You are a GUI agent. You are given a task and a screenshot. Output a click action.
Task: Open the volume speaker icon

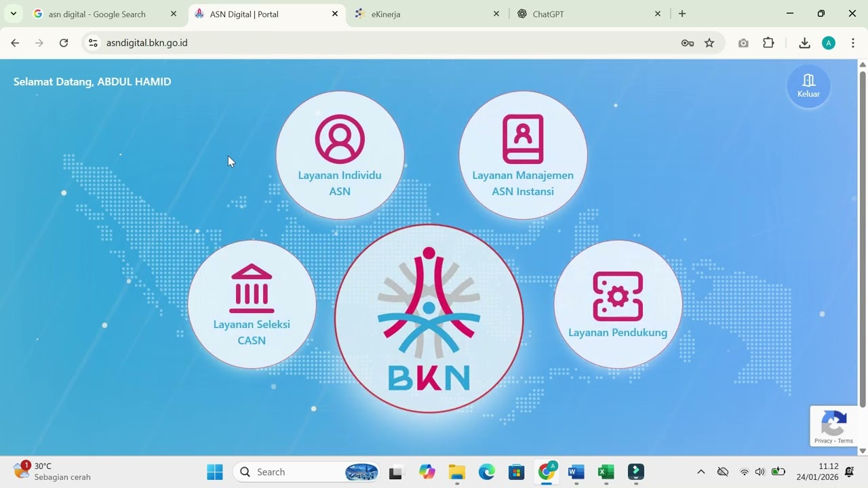pyautogui.click(x=760, y=472)
